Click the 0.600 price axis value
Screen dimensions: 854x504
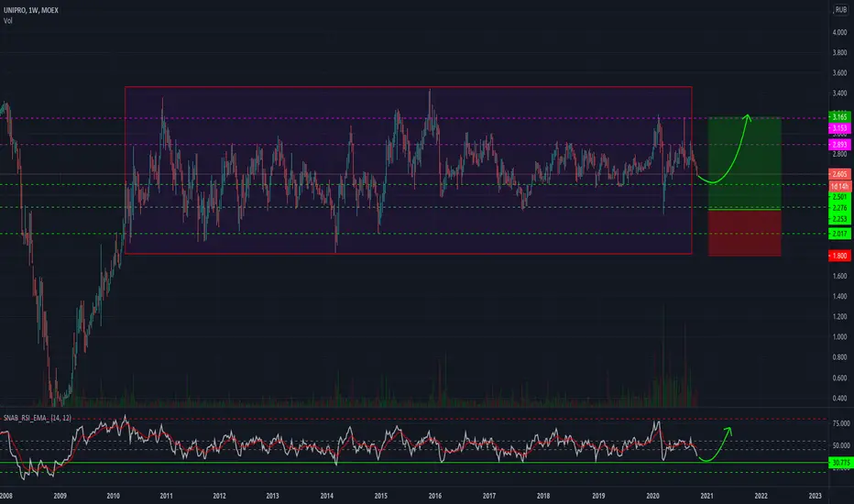[839, 378]
